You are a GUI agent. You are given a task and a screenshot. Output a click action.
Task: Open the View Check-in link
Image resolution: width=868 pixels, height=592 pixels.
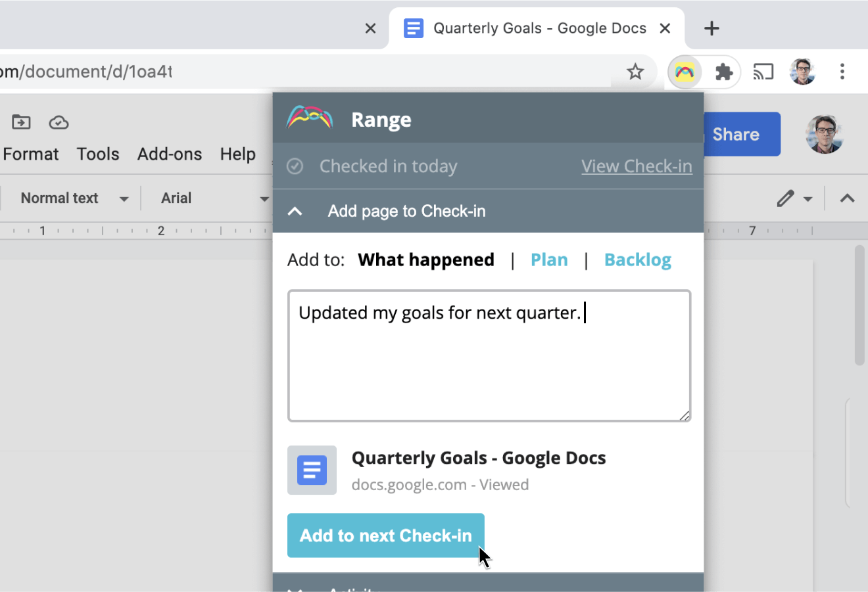[637, 166]
